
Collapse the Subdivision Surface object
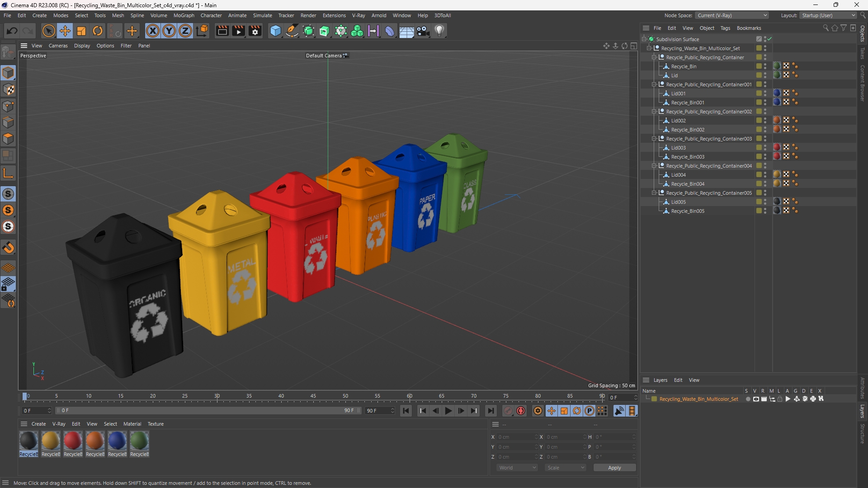coord(644,39)
